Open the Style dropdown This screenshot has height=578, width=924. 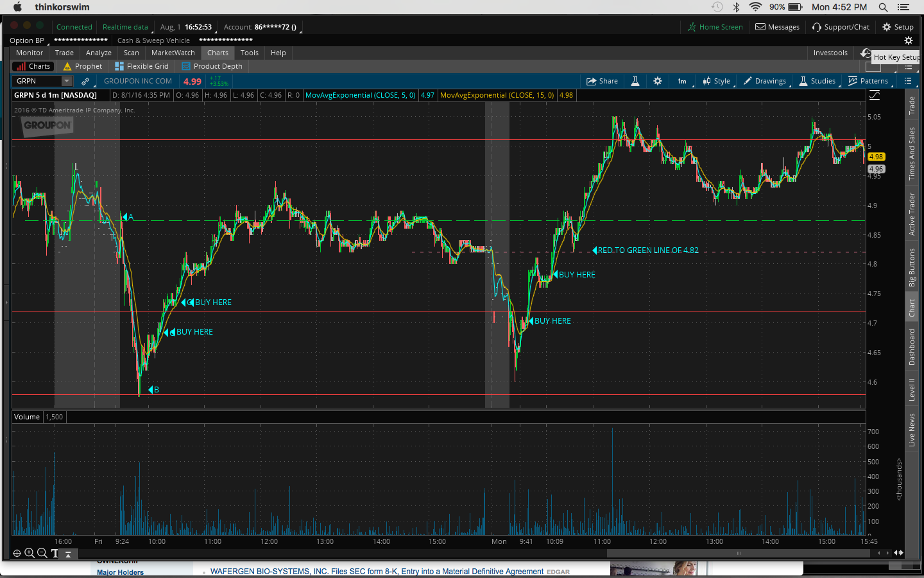click(717, 81)
